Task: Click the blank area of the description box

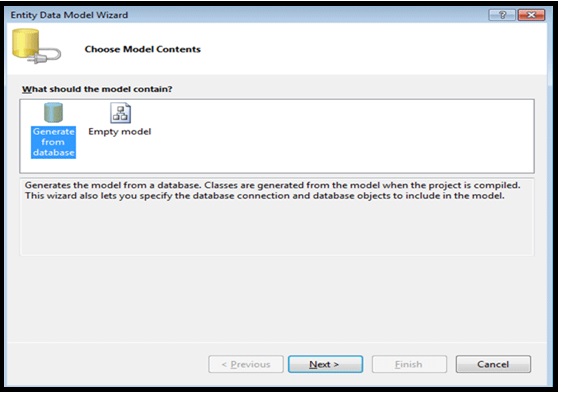Action: pyautogui.click(x=277, y=228)
